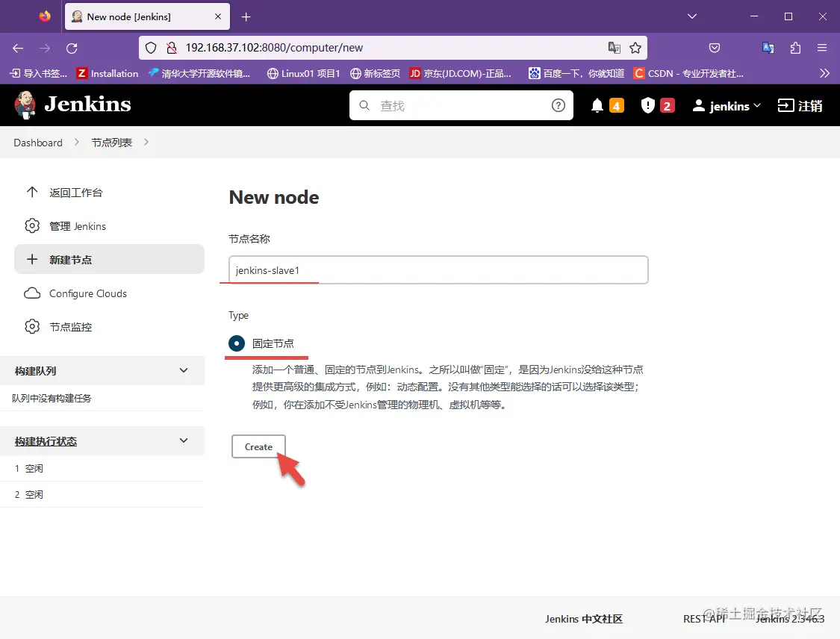The width and height of the screenshot is (840, 639).
Task: Open the extensions puzzle icon
Action: click(x=795, y=48)
